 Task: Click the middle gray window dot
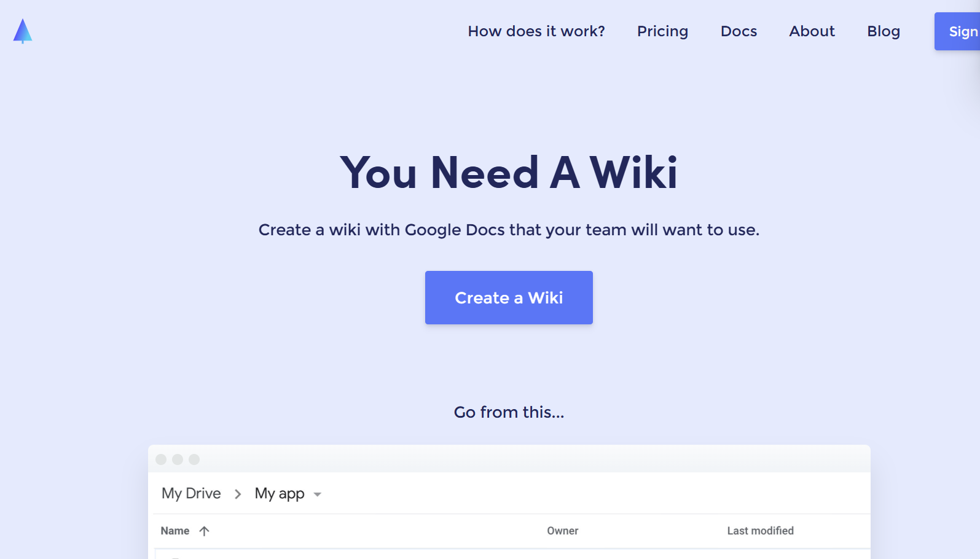click(178, 459)
